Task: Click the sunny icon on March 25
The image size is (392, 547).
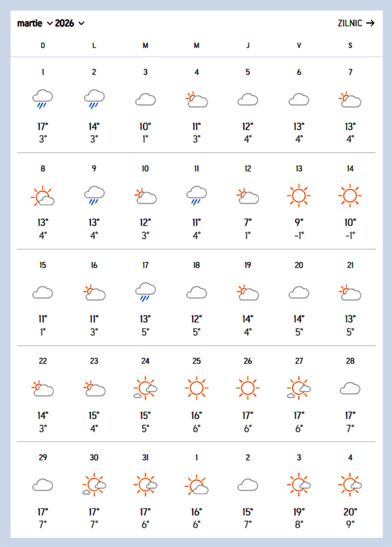Action: [197, 388]
